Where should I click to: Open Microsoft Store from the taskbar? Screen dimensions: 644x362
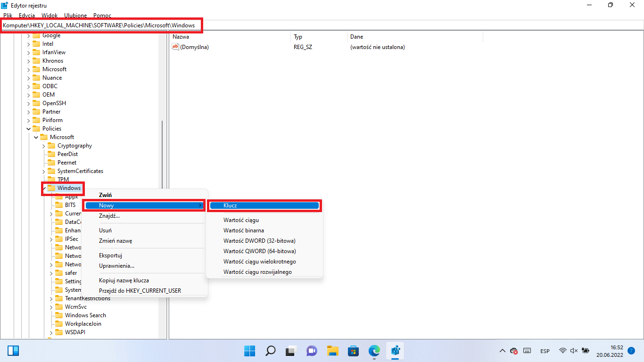tap(354, 351)
